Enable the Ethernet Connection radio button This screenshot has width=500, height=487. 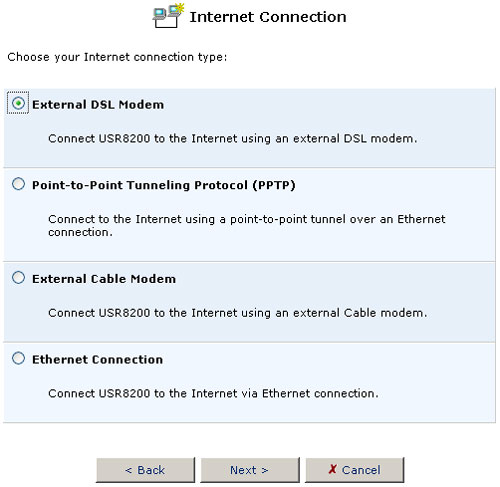18,358
